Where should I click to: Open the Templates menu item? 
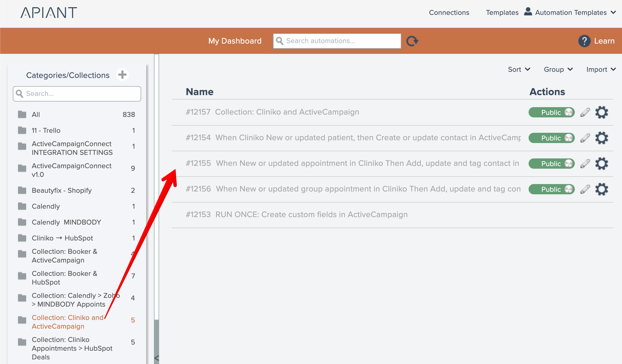(502, 13)
